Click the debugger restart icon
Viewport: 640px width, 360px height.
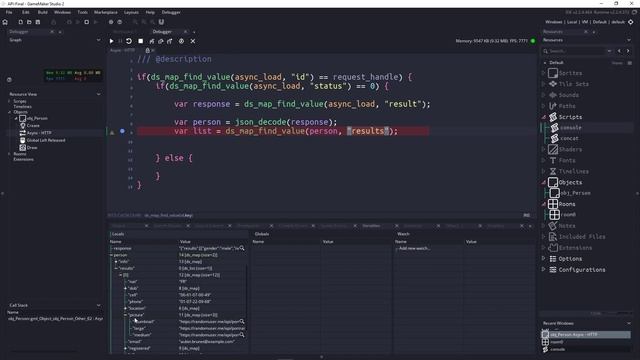129,41
